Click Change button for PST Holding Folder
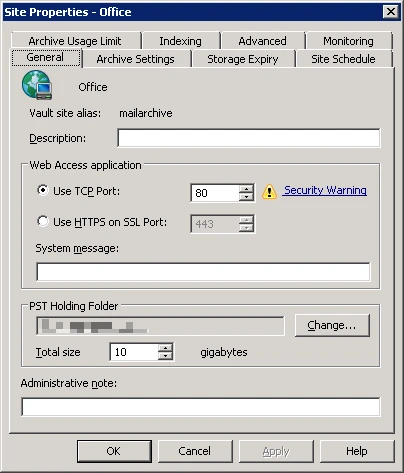Viewport: 404px width, 473px height. click(x=332, y=325)
